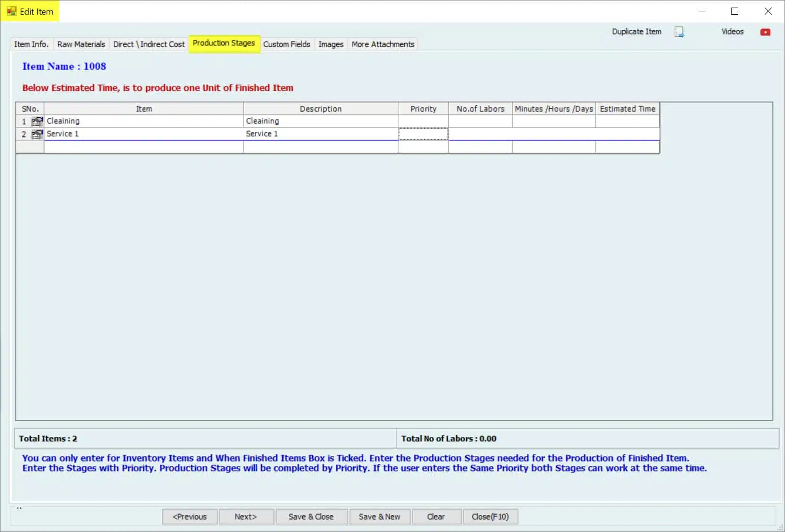Switch to the Item Info. tab
Viewport: 785px width, 532px height.
pyautogui.click(x=31, y=44)
